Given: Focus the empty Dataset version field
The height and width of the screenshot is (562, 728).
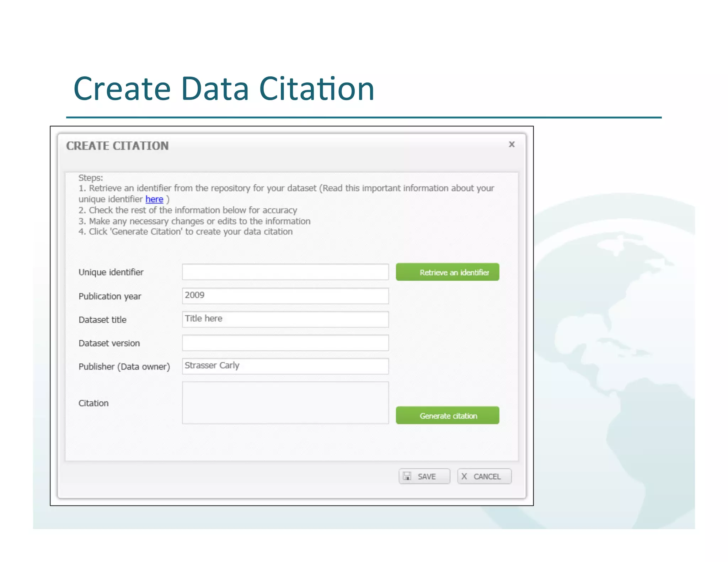Looking at the screenshot, I should click(x=285, y=342).
